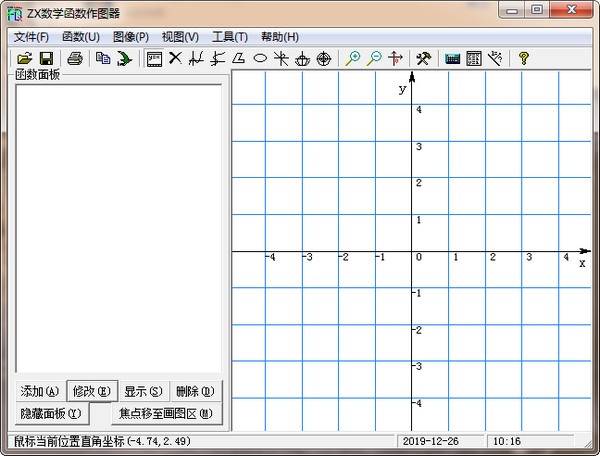Screen dimensions: 600x456
Task: Click the open file folder icon
Action: point(25,59)
